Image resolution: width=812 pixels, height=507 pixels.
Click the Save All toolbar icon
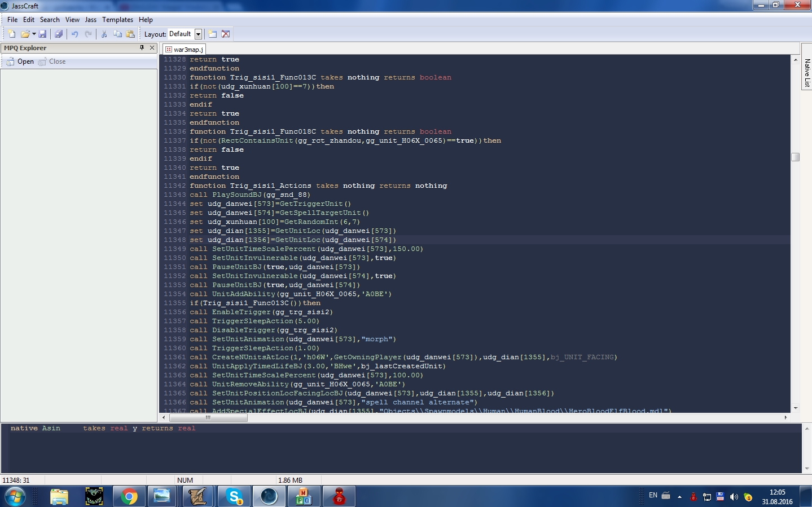pos(58,34)
